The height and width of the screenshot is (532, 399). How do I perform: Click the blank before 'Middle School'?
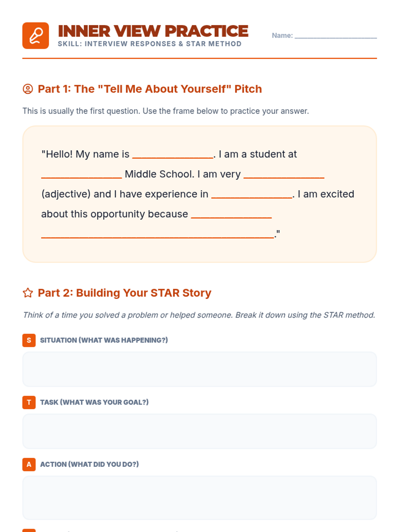[81, 175]
